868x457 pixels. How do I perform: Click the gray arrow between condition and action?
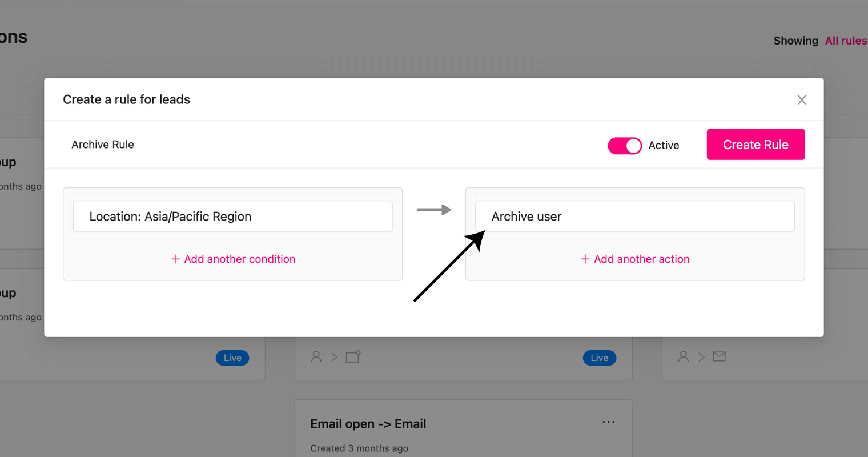[434, 210]
